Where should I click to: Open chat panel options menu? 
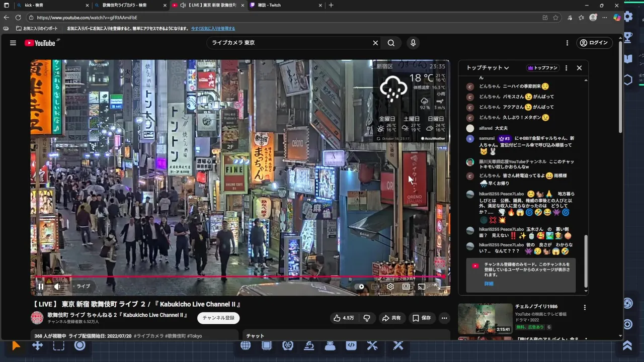(x=566, y=68)
